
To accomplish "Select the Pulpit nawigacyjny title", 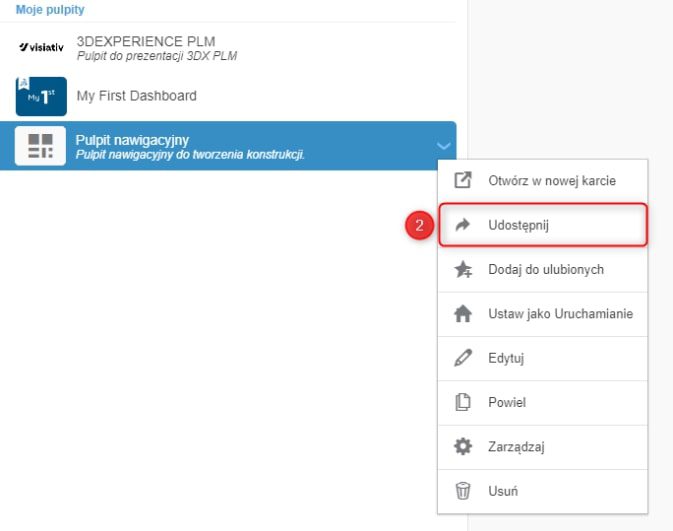I will coord(132,140).
